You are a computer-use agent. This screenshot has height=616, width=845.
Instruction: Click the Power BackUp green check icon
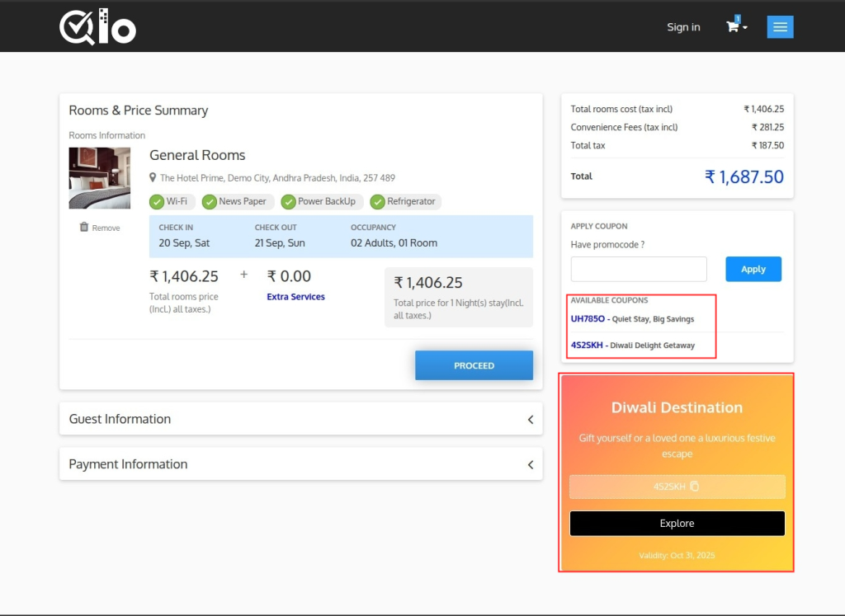[288, 202]
